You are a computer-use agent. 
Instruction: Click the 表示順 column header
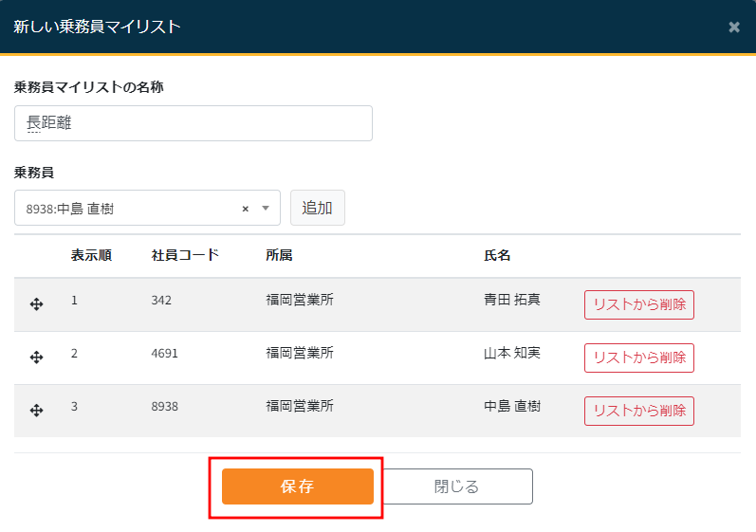pyautogui.click(x=91, y=255)
